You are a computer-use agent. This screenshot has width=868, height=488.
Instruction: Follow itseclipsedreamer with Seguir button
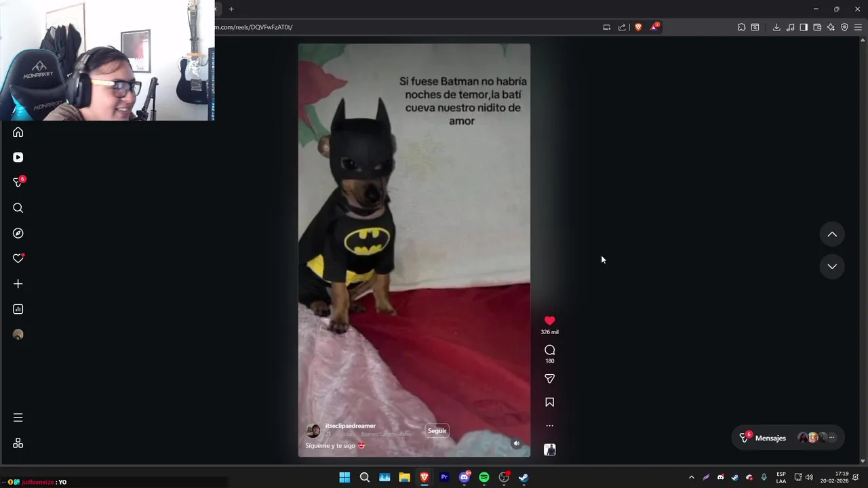coord(437,430)
